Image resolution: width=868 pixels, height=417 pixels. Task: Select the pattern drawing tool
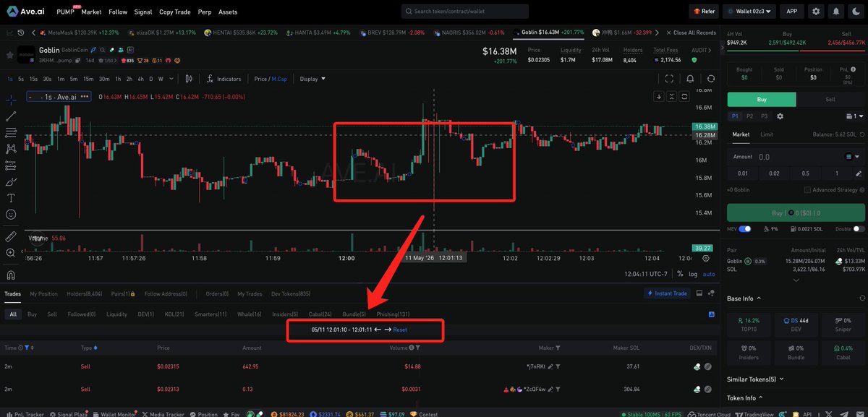(11, 148)
